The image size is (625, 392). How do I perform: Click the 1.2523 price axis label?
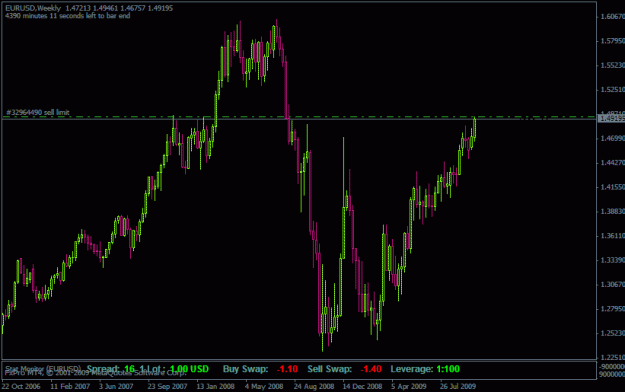click(612, 333)
